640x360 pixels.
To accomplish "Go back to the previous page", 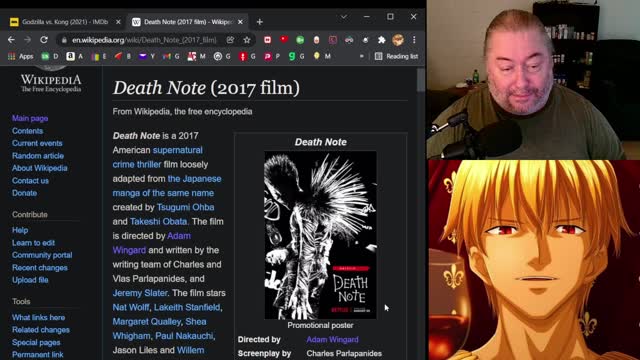I will 11,40.
